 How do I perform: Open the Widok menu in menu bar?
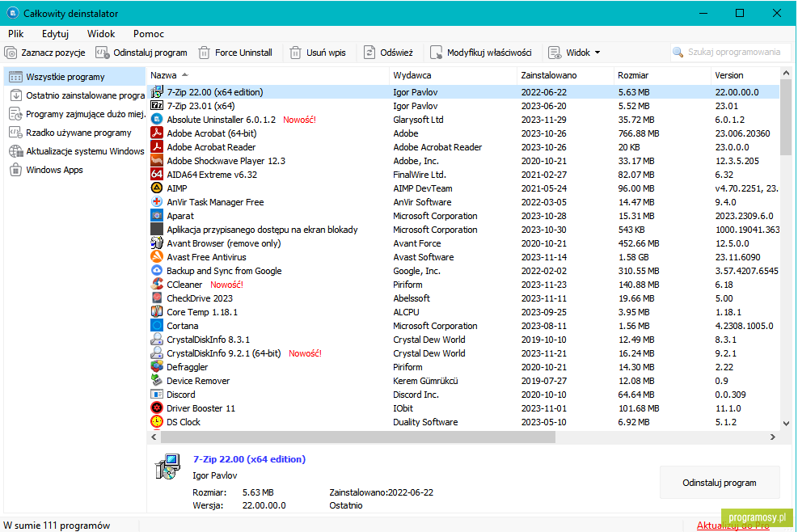point(101,34)
